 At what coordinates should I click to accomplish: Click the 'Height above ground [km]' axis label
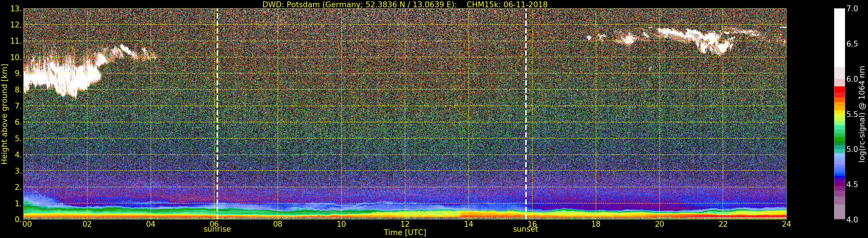point(4,114)
